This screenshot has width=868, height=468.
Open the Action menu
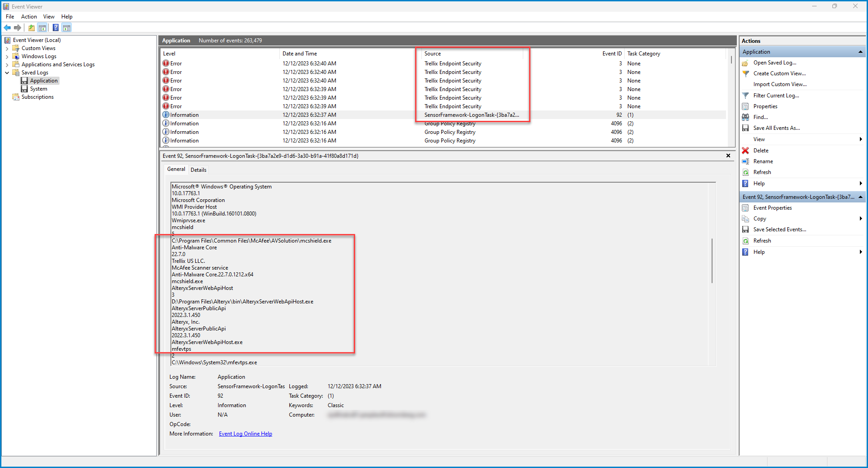pos(29,17)
